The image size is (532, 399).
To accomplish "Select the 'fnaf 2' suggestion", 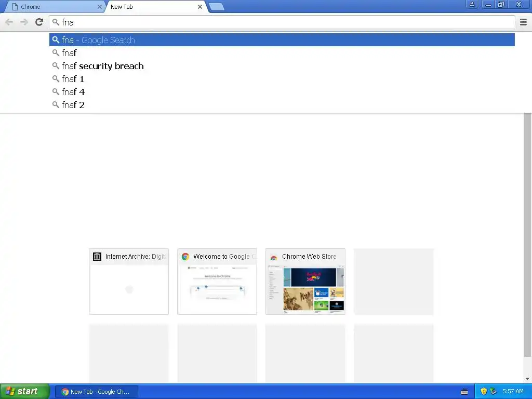I will point(282,105).
